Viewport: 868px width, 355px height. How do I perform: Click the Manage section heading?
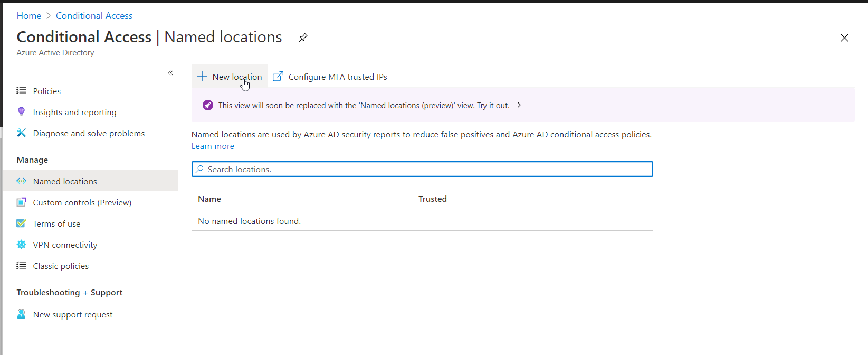point(32,160)
